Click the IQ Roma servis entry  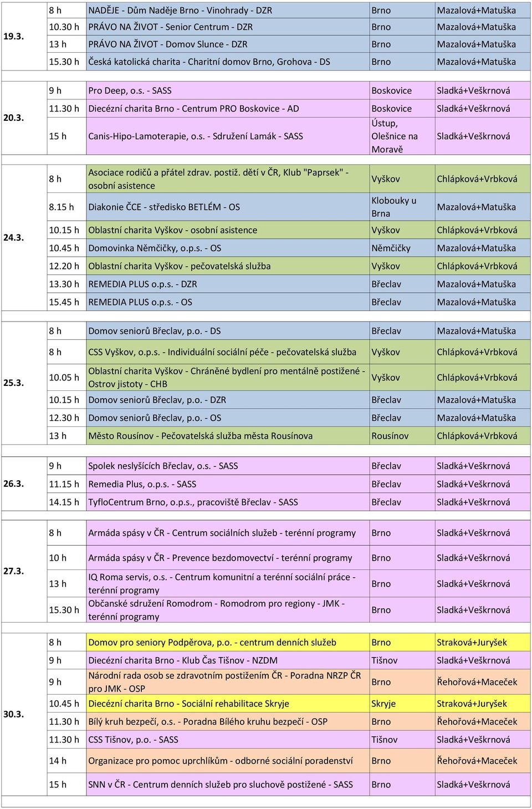[x=222, y=583]
